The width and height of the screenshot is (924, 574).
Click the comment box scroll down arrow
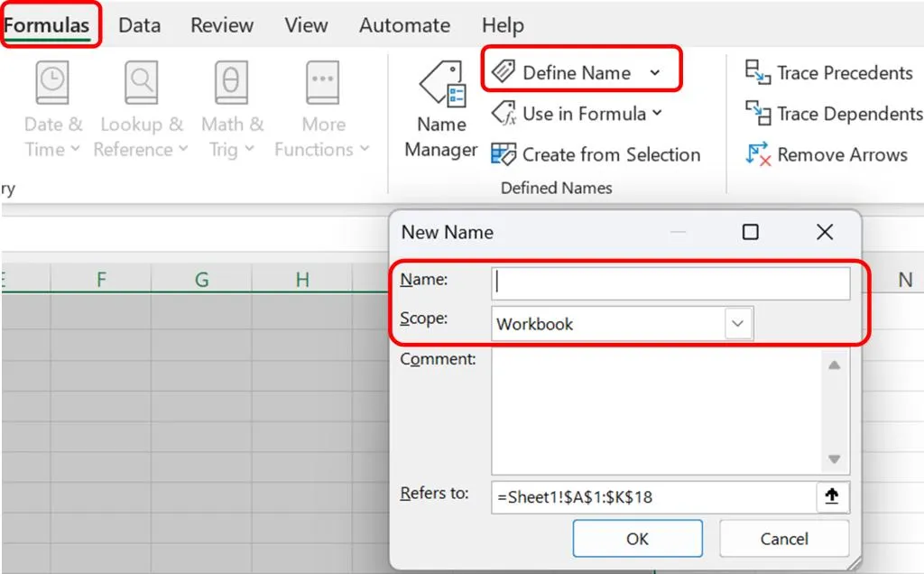[x=834, y=459]
